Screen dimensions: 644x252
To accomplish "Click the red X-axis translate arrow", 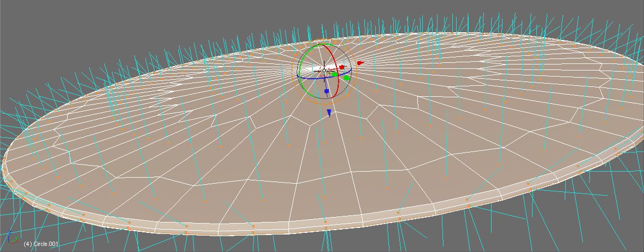I will tap(360, 63).
